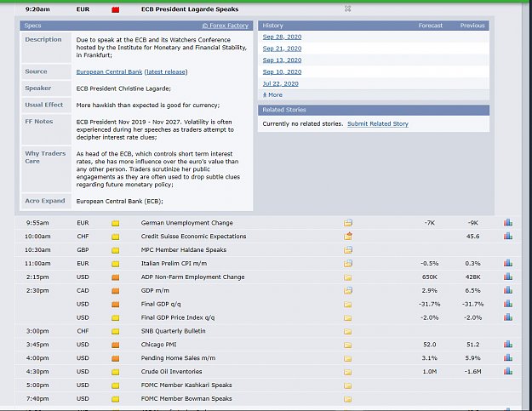Open detail folder for Pending Home Sales m/m
This screenshot has width=532, height=411.
tap(348, 358)
